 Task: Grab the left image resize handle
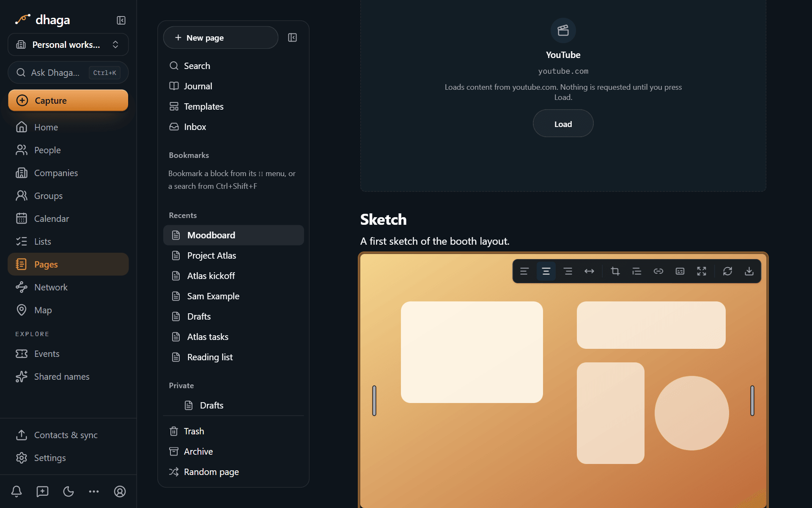tap(374, 400)
